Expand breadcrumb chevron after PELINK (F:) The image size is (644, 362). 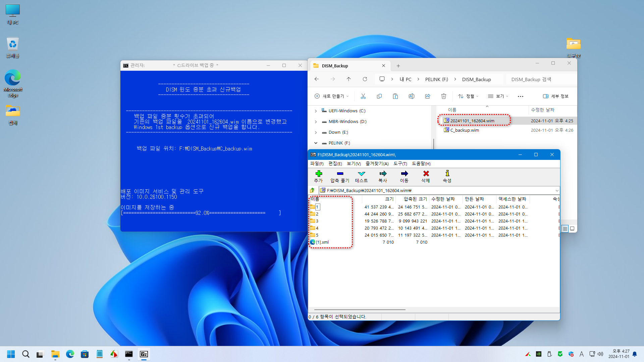tap(455, 79)
